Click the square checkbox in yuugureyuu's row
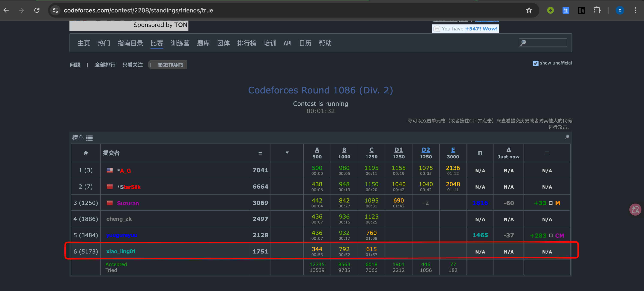 point(551,235)
